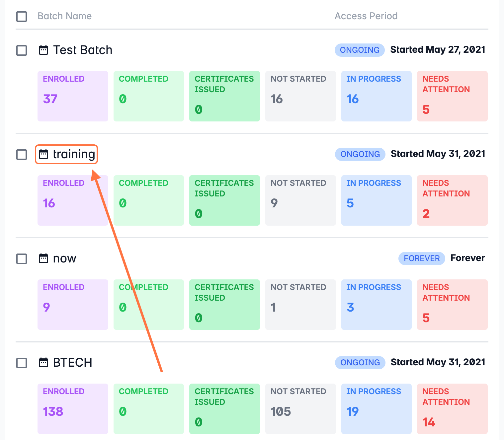
Task: Click the FOREVER status badge
Action: 422,258
